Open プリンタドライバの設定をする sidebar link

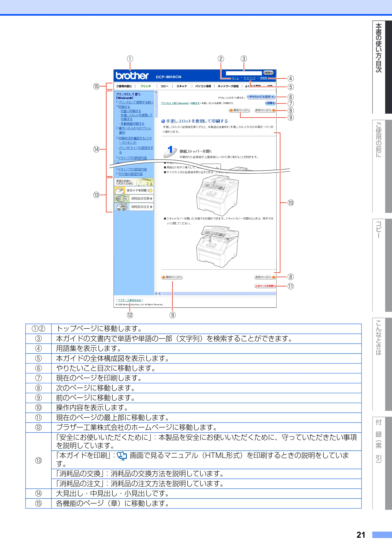[x=136, y=150]
